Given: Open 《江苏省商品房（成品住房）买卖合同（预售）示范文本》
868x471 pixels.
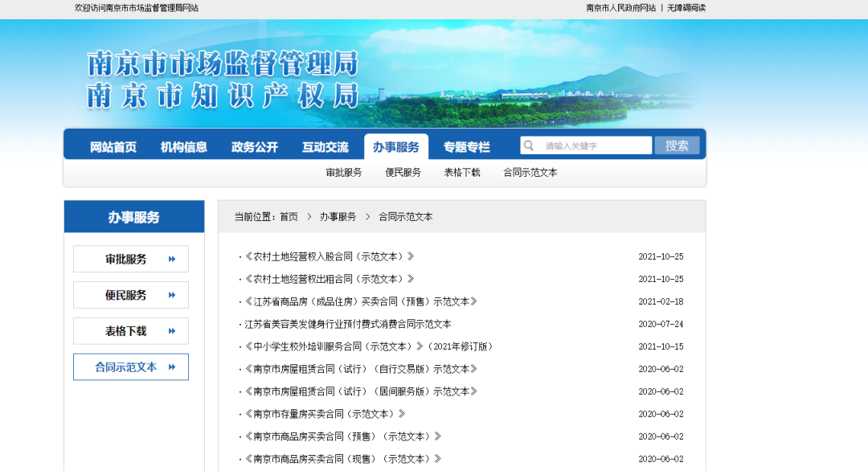Looking at the screenshot, I should coord(361,301).
